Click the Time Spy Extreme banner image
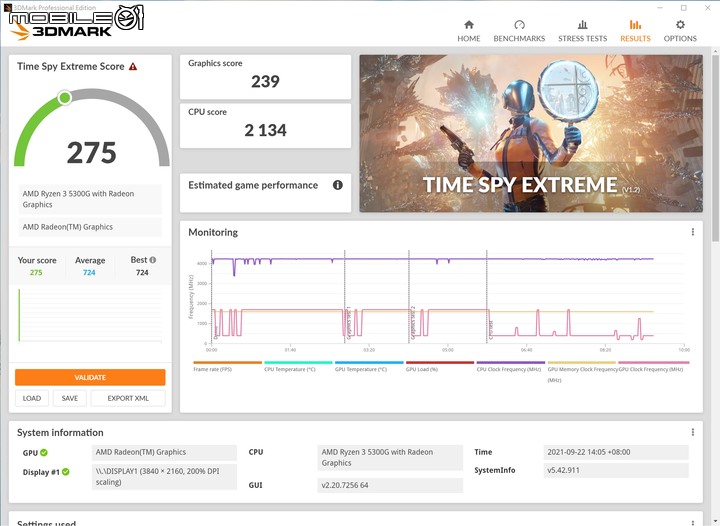 [531, 133]
